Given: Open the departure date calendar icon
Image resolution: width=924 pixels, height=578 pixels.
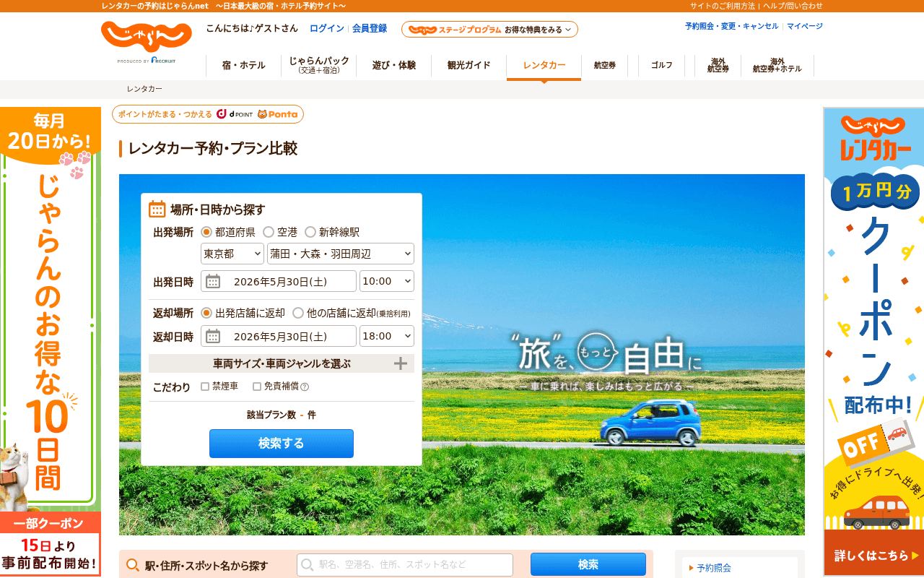Looking at the screenshot, I should 213,281.
